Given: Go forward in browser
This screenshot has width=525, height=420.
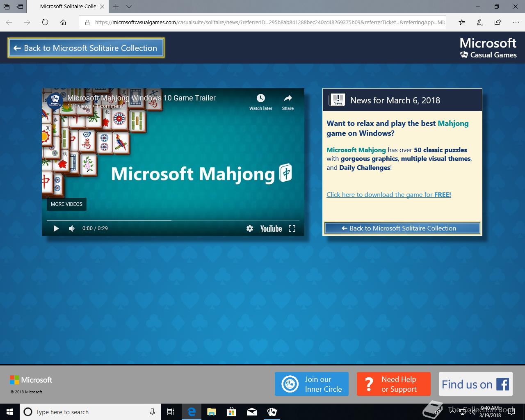Looking at the screenshot, I should [27, 22].
